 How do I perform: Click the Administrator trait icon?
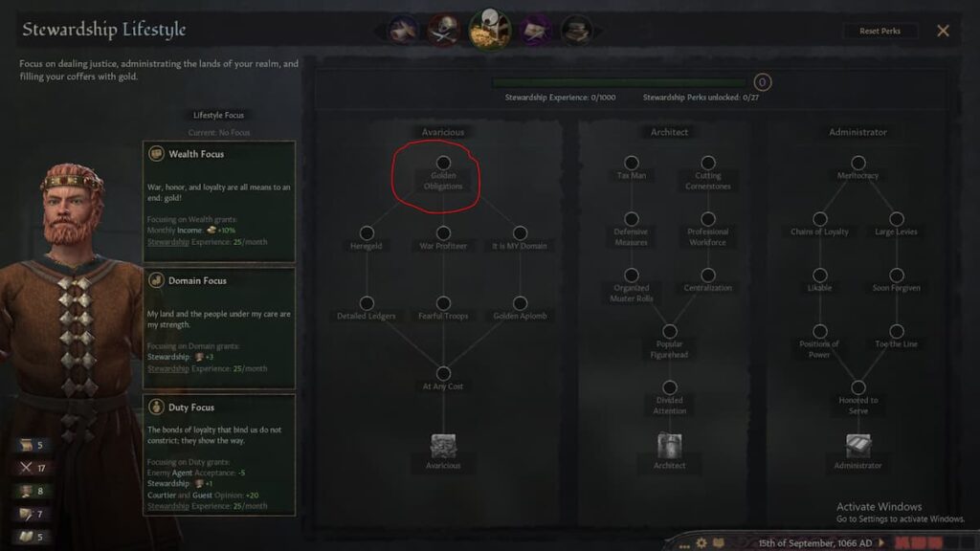[858, 447]
